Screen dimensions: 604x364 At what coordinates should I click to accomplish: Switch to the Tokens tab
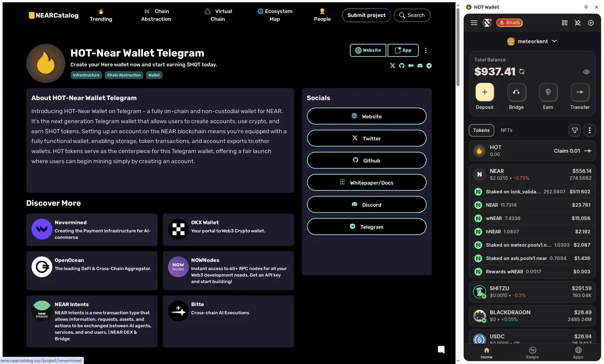coord(481,130)
